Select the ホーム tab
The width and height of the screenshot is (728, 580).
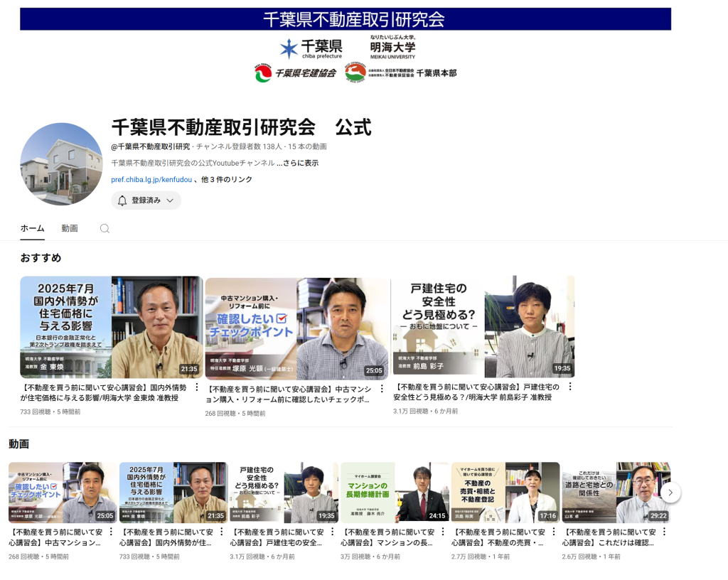tap(33, 228)
